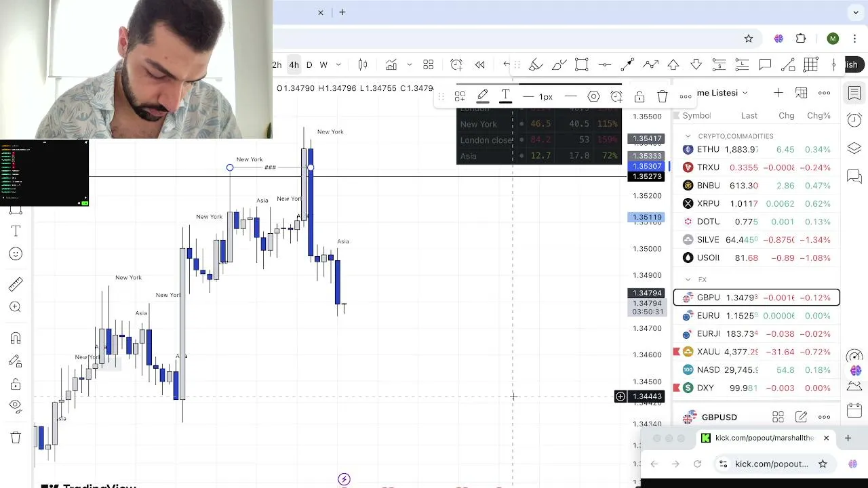The image size is (868, 488).
Task: Select the Short Position tool
Action: [719, 65]
